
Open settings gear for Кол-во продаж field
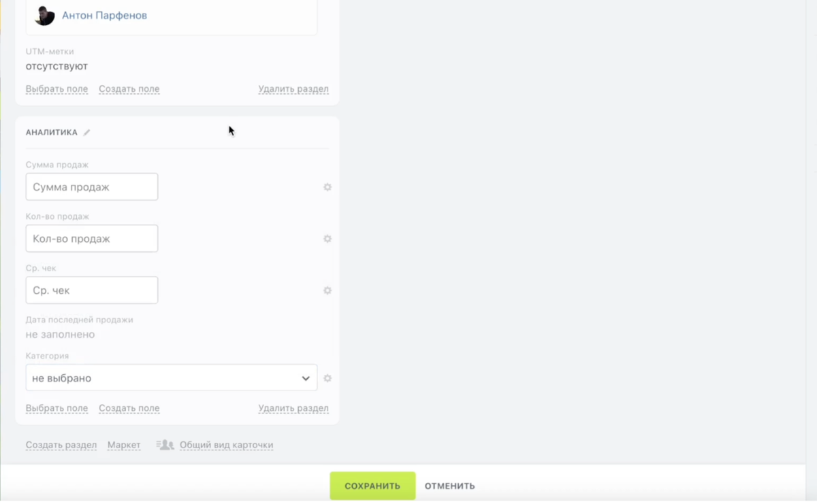click(x=327, y=239)
